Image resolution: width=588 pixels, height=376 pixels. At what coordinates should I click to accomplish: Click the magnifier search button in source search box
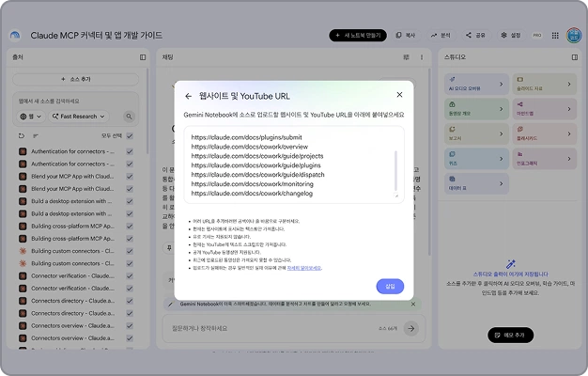point(129,117)
